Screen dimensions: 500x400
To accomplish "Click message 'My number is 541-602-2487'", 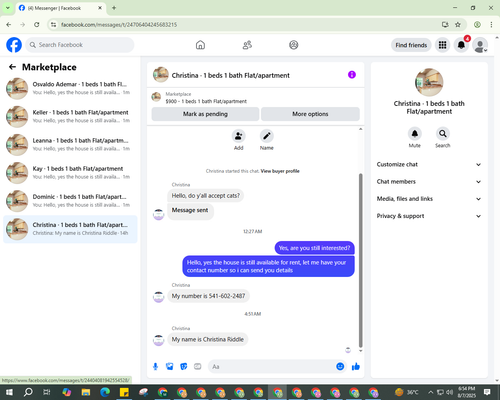I will pos(208,296).
